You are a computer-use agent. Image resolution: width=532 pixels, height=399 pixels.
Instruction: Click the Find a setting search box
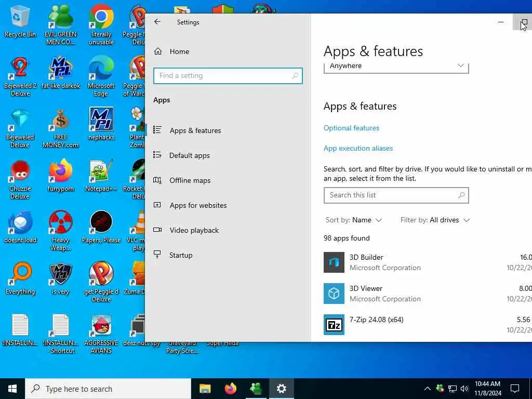pos(228,76)
